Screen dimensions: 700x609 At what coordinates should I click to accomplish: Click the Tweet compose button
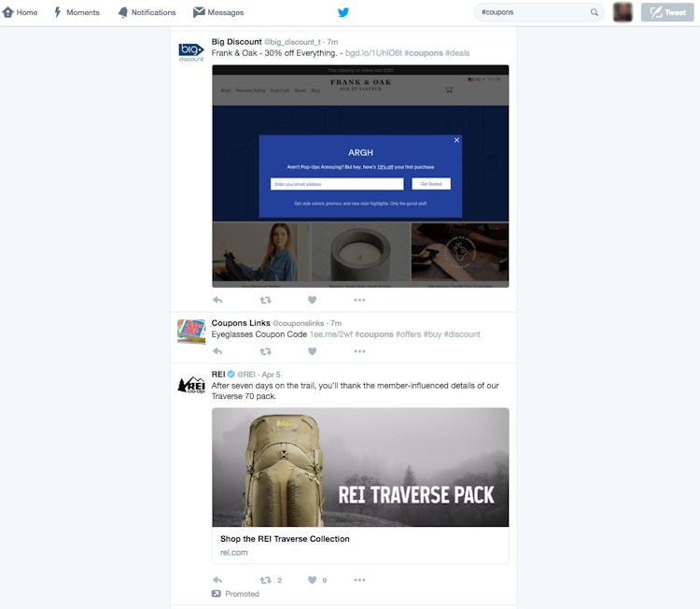(x=667, y=12)
